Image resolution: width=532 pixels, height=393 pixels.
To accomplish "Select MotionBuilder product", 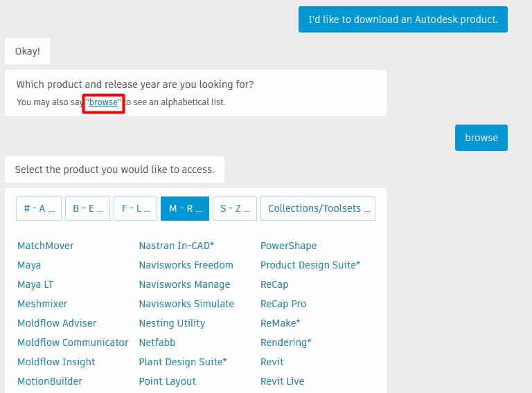I will [x=50, y=381].
